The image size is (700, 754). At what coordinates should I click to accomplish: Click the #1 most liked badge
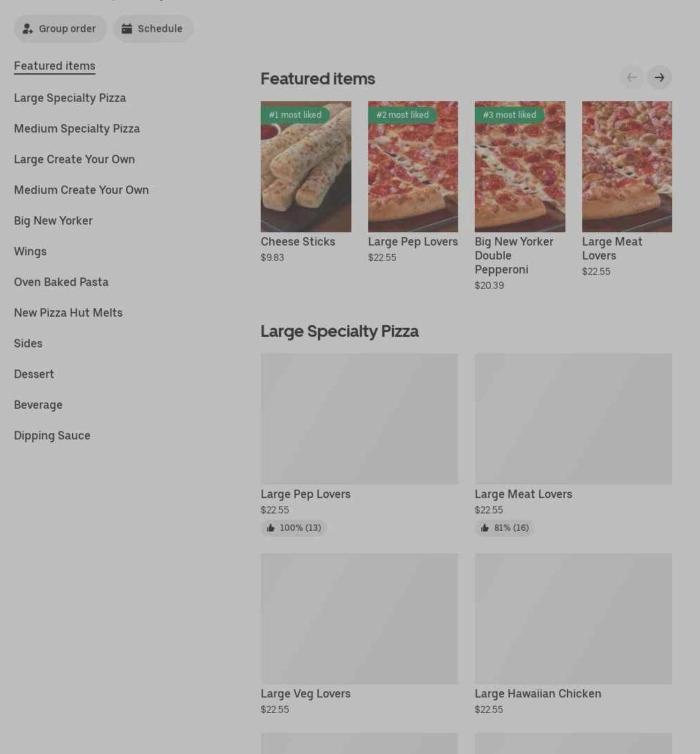(x=295, y=115)
